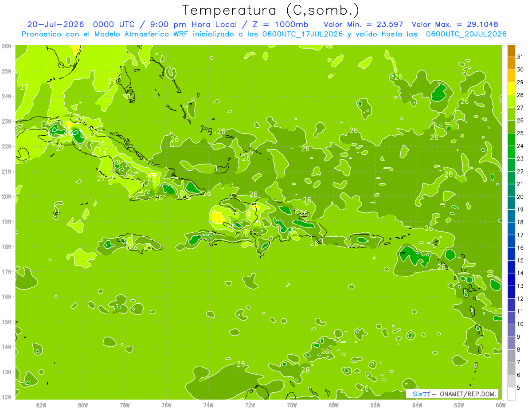Click the orange legend swatch between 30 and 31
This screenshot has width=532, height=411.
(x=511, y=63)
